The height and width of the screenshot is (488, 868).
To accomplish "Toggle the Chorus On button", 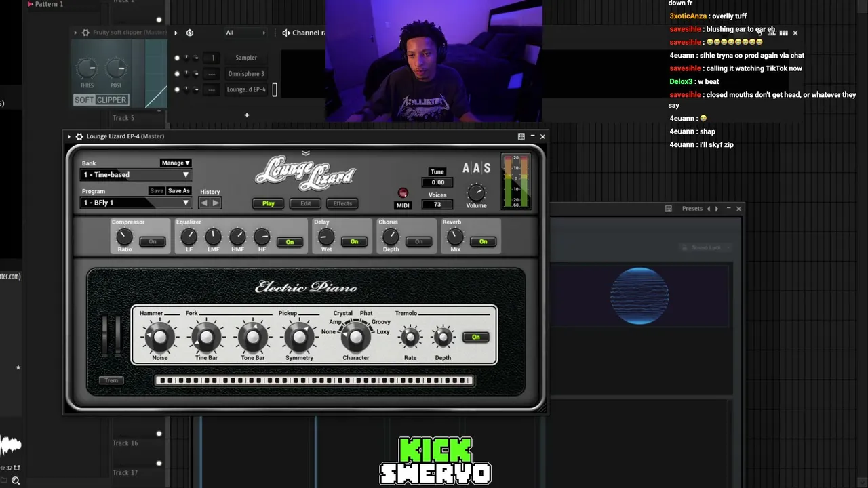I will pos(418,241).
